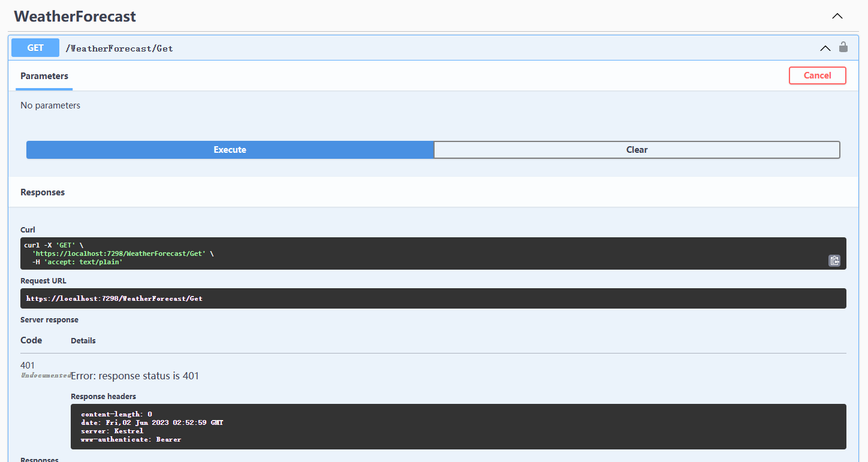Click the Code column header
This screenshot has width=868, height=462.
(31, 340)
